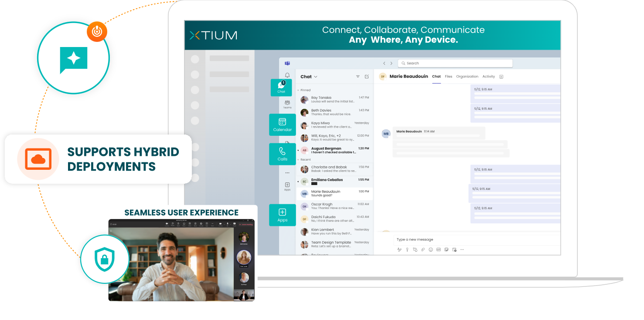Viewport: 644px width, 320px height.
Task: Collapse the Pinned chats section
Action: pyautogui.click(x=298, y=90)
